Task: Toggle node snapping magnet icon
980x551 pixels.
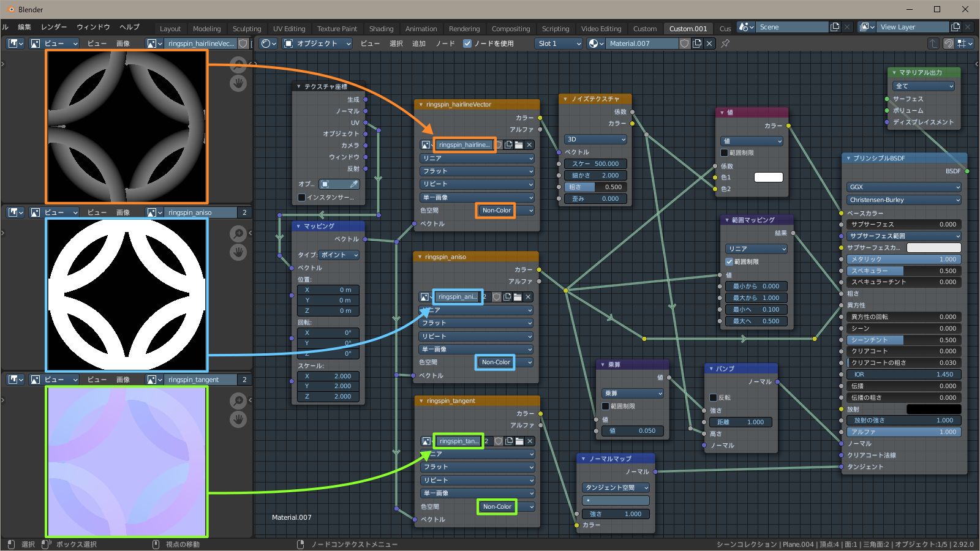Action: click(x=949, y=43)
